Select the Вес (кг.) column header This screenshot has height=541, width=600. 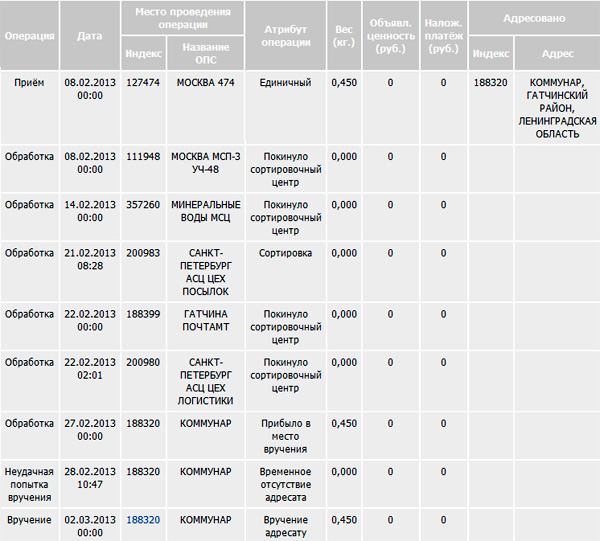pyautogui.click(x=343, y=35)
